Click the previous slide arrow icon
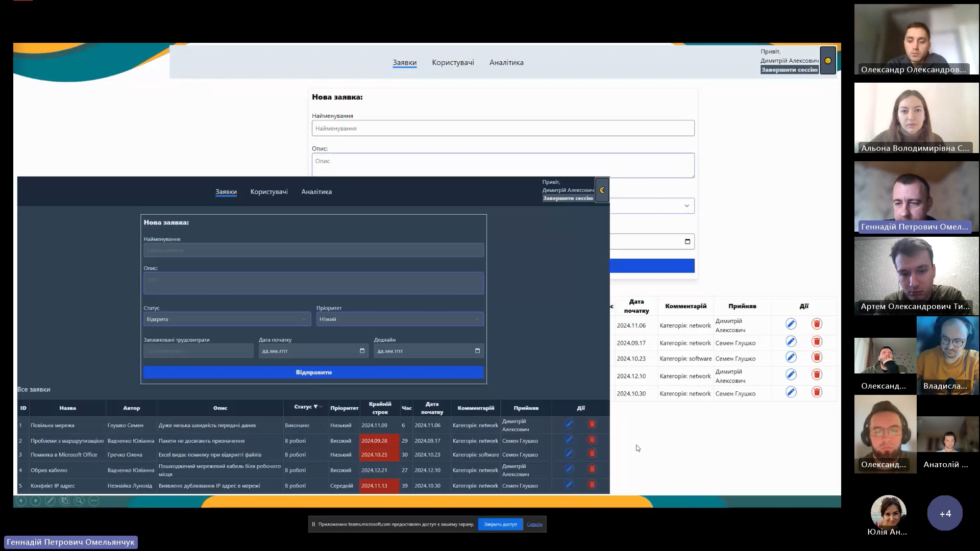 tap(21, 500)
